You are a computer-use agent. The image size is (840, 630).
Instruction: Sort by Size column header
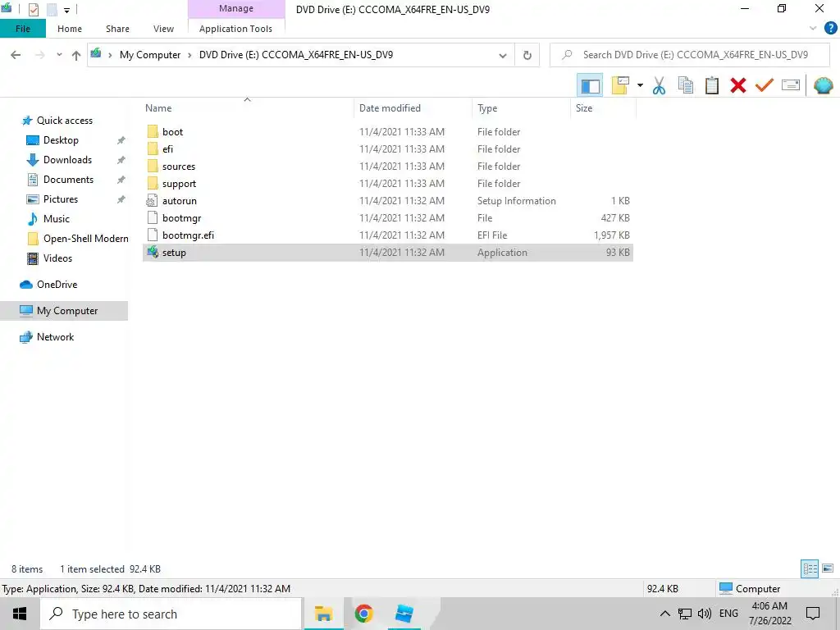[x=584, y=108]
